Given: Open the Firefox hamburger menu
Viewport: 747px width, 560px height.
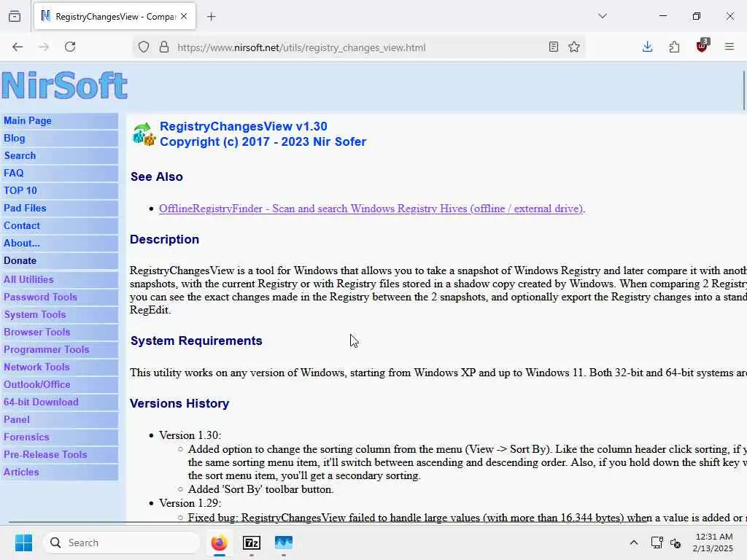Looking at the screenshot, I should pyautogui.click(x=729, y=47).
